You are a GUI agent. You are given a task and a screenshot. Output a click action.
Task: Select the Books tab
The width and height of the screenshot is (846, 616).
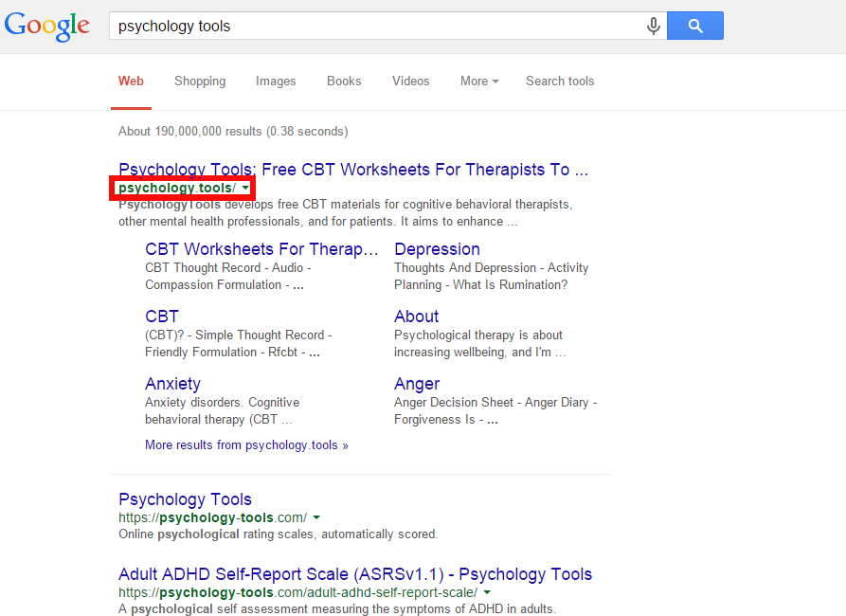coord(344,82)
